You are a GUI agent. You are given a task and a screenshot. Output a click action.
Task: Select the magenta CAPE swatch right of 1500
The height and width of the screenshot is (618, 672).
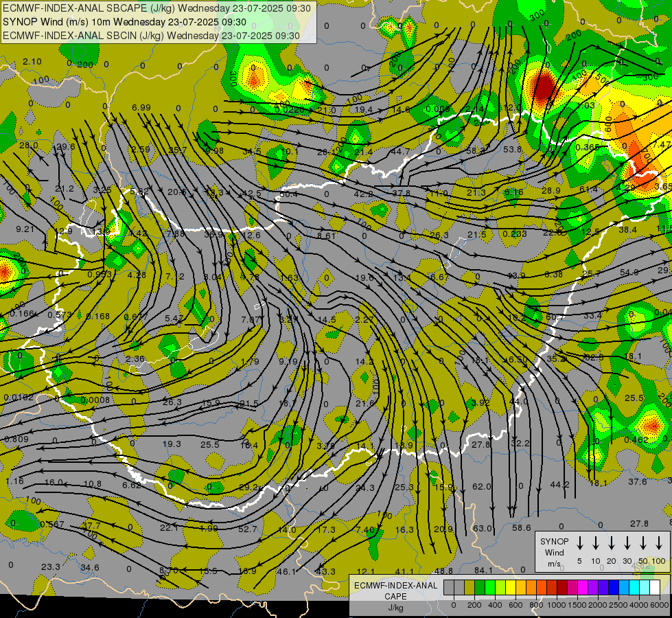point(583,587)
